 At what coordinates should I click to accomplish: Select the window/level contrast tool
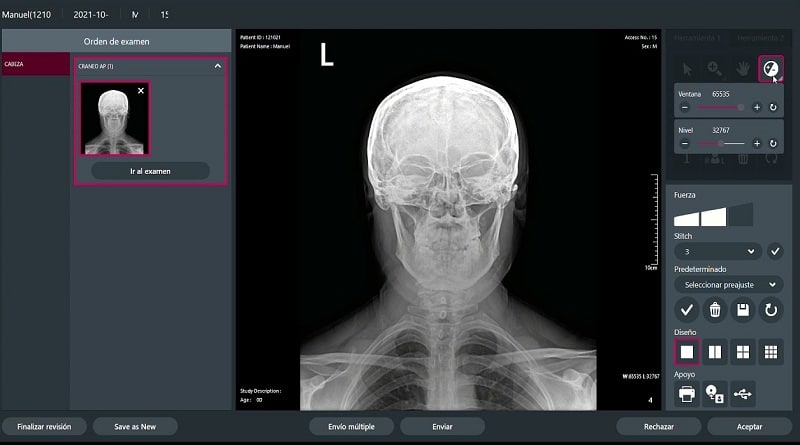tap(770, 68)
